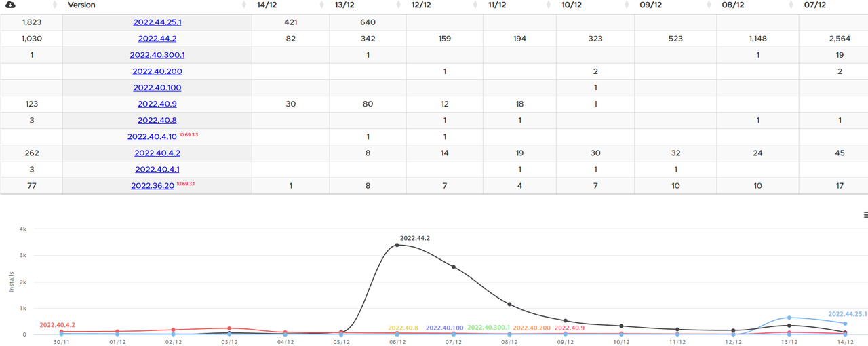Image resolution: width=868 pixels, height=346 pixels.
Task: Click the 2022.44.25.1 chart series label
Action: click(848, 314)
